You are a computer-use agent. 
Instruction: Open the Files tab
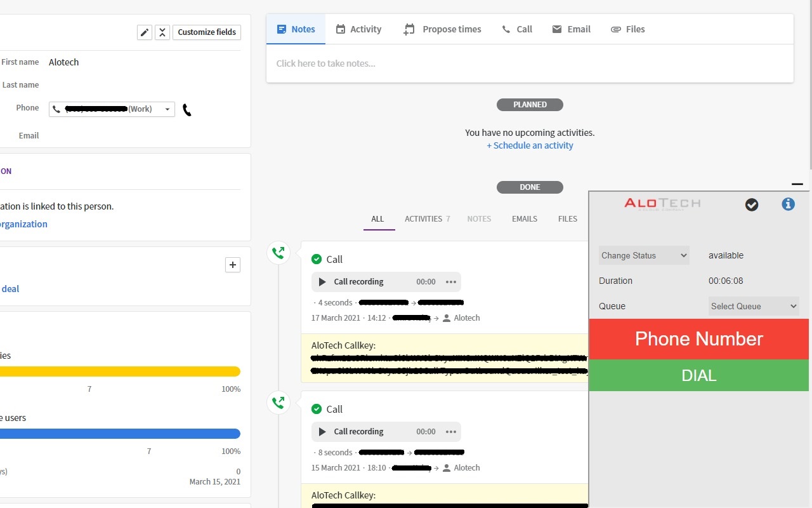(627, 29)
